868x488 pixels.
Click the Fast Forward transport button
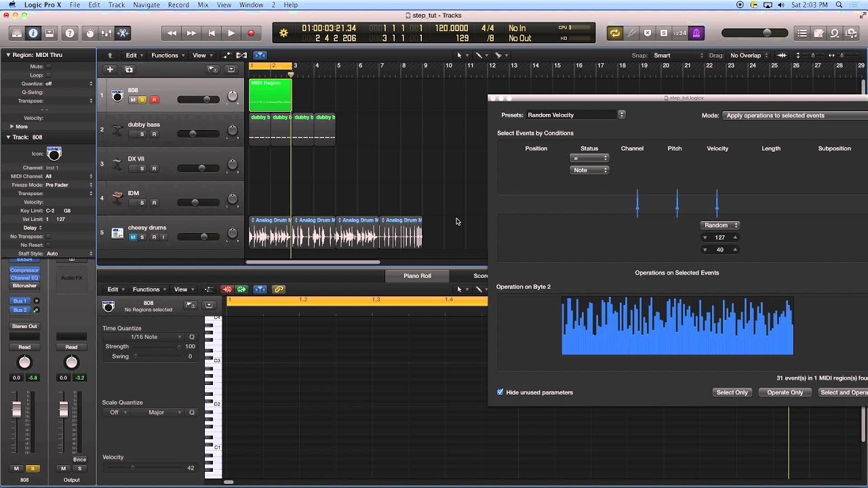pyautogui.click(x=192, y=33)
